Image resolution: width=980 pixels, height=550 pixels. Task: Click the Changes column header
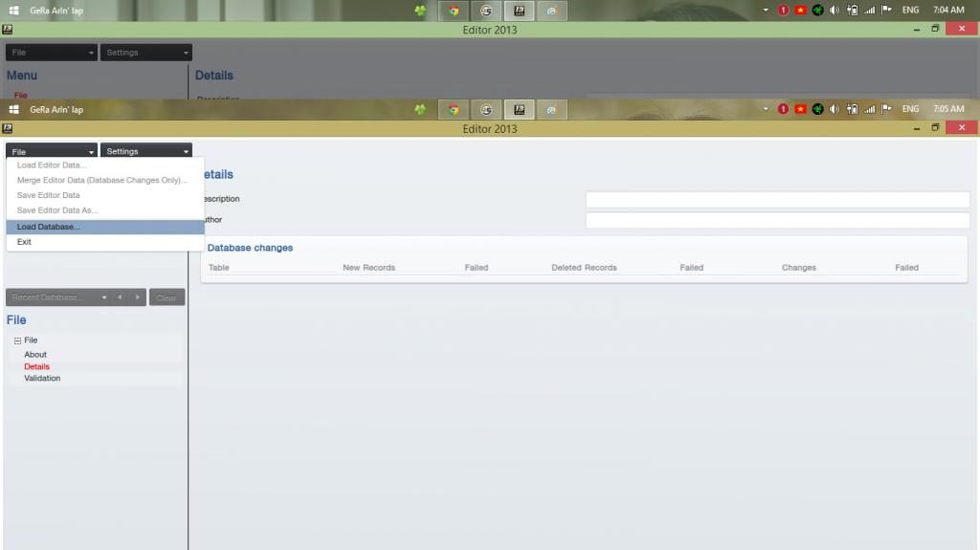click(799, 268)
